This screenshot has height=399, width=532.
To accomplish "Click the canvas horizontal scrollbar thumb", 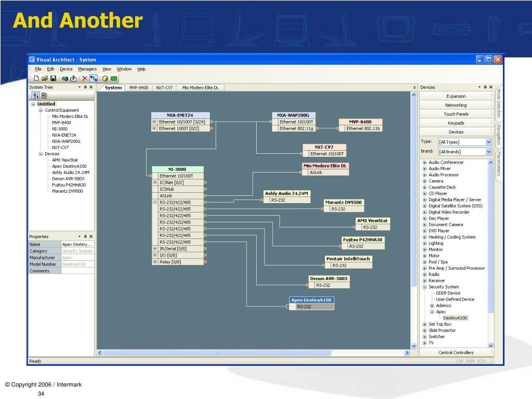I will click(217, 353).
